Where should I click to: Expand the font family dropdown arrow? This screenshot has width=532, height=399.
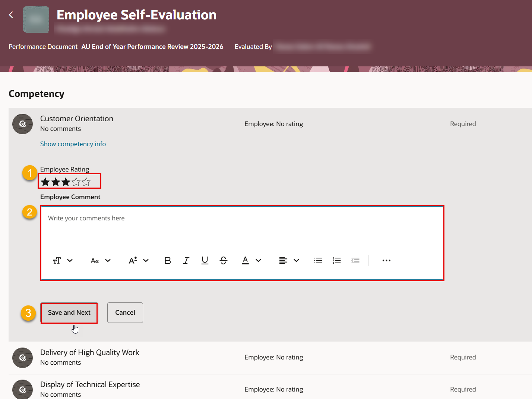coord(108,261)
